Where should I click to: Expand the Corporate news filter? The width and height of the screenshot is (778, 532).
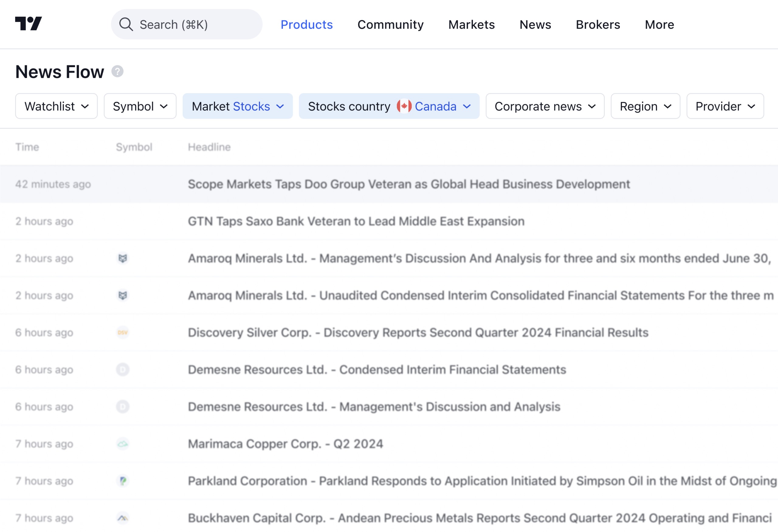point(545,106)
